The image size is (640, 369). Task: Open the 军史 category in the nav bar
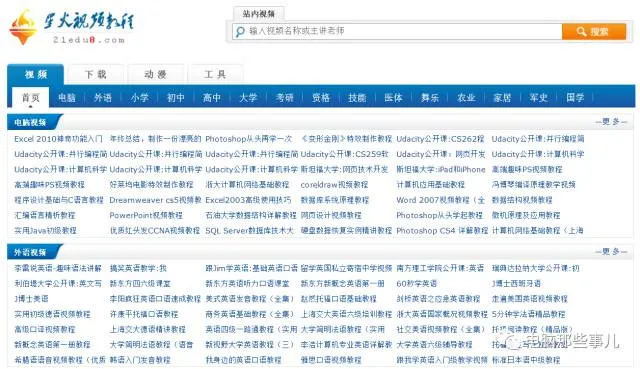click(539, 98)
